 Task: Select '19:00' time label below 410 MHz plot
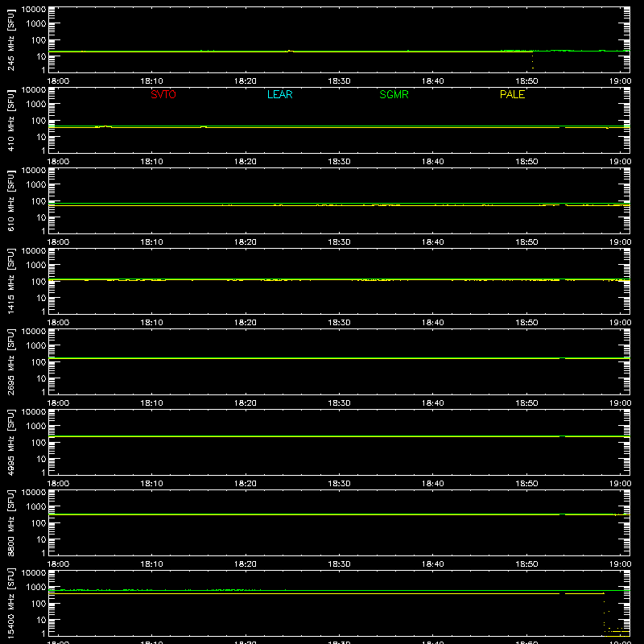point(620,162)
